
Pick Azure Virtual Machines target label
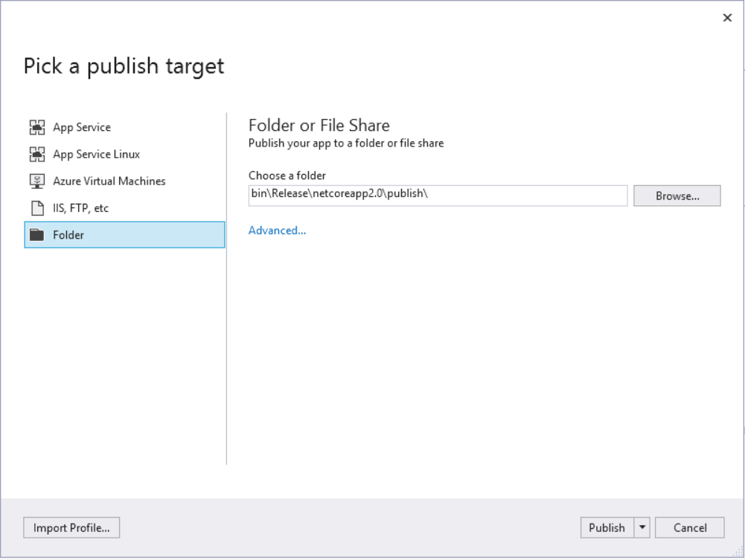pyautogui.click(x=109, y=181)
